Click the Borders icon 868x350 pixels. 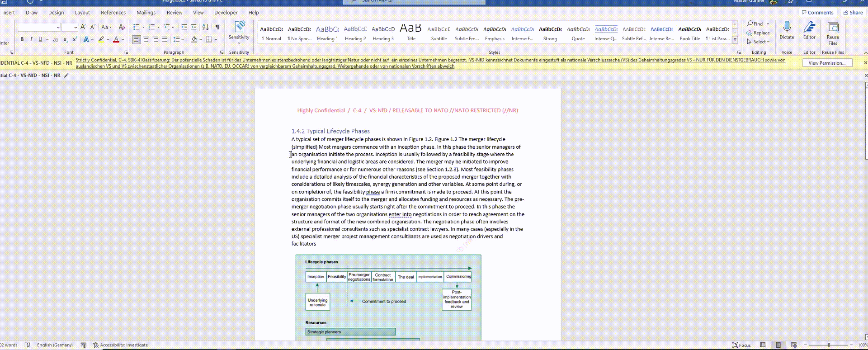(209, 40)
